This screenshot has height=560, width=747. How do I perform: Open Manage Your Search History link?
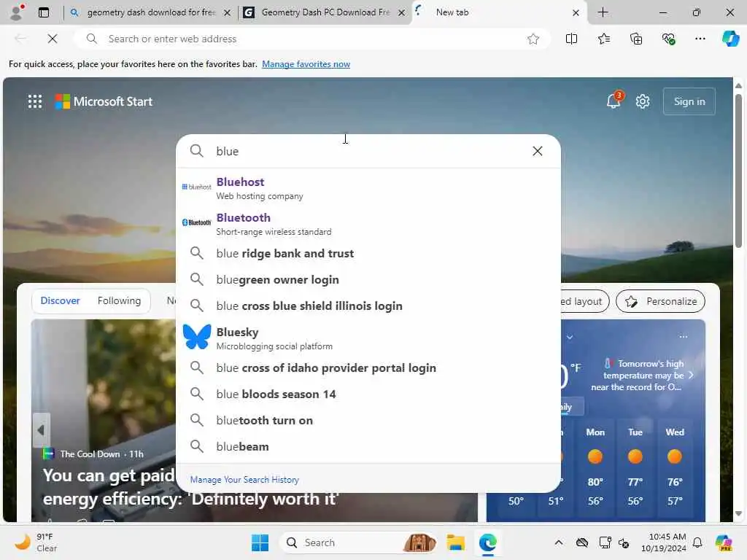[244, 480]
